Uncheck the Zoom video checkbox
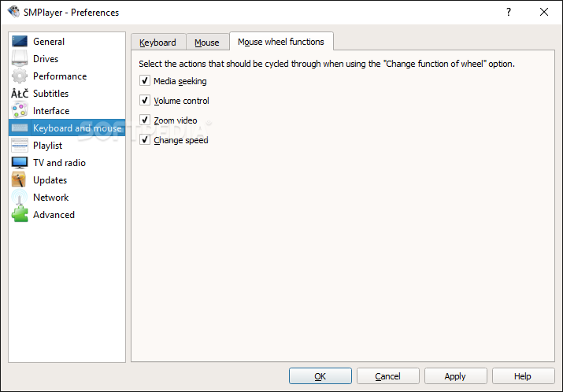Image resolution: width=563 pixels, height=392 pixels. (x=145, y=120)
